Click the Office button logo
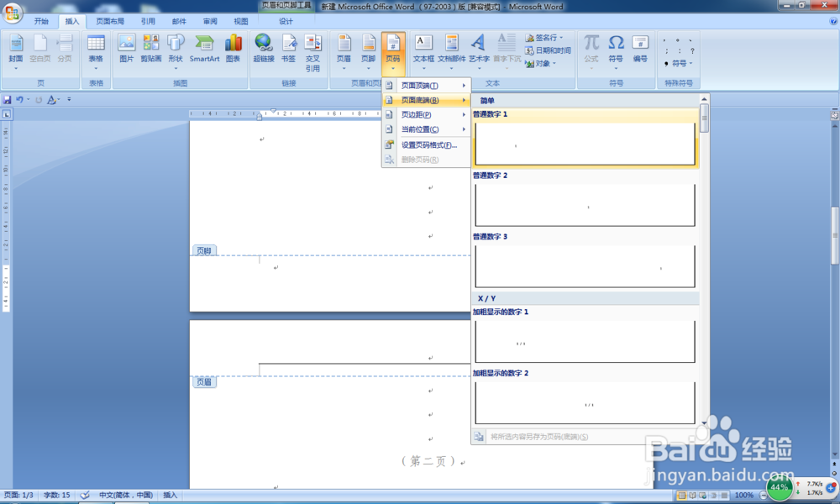The image size is (840, 504). click(12, 13)
